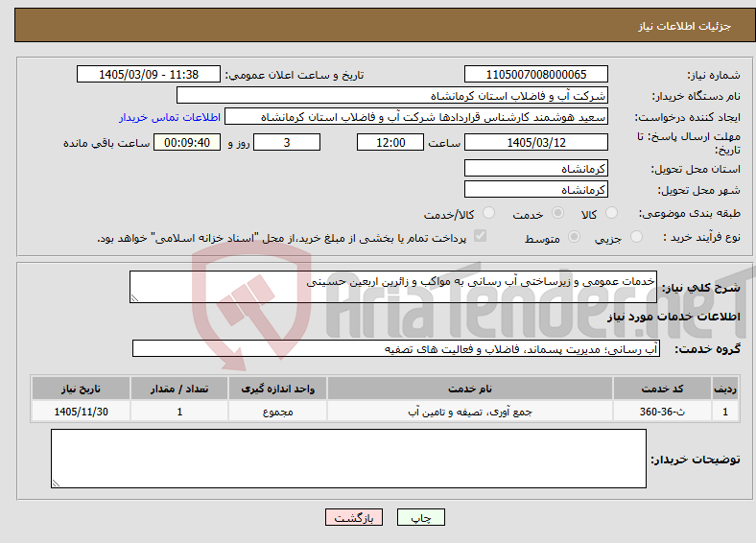Click the general description text area
Screen dimensions: 756x543
click(393, 287)
